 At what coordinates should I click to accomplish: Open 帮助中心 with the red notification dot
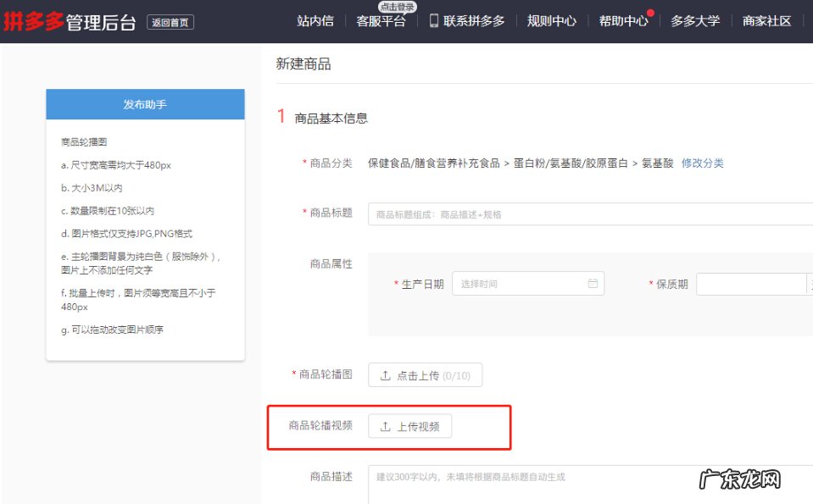pyautogui.click(x=623, y=20)
